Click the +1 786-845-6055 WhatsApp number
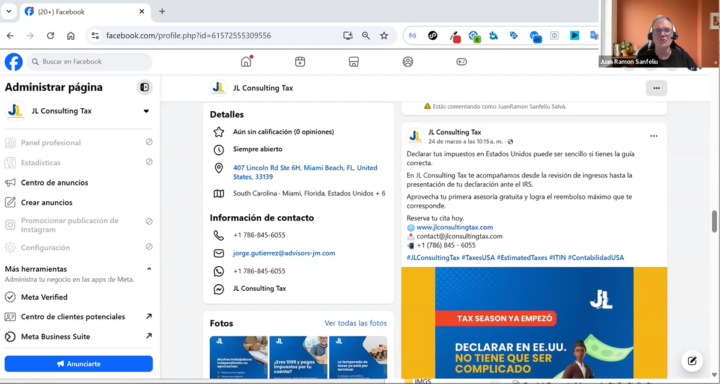 pyautogui.click(x=259, y=271)
